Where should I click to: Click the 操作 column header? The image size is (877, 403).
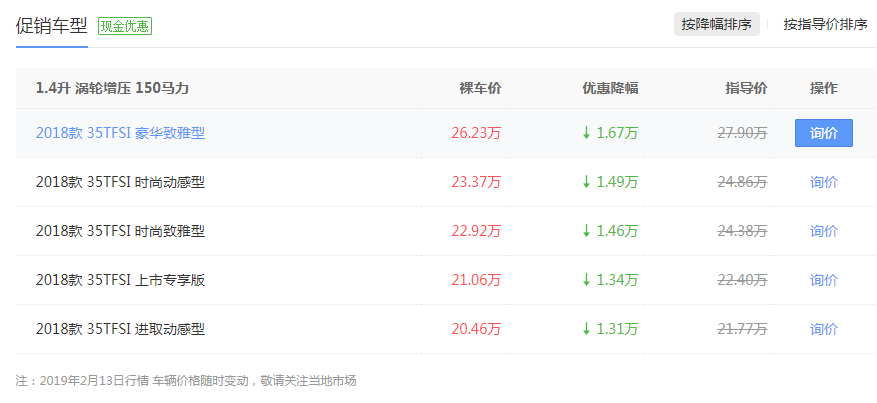824,88
